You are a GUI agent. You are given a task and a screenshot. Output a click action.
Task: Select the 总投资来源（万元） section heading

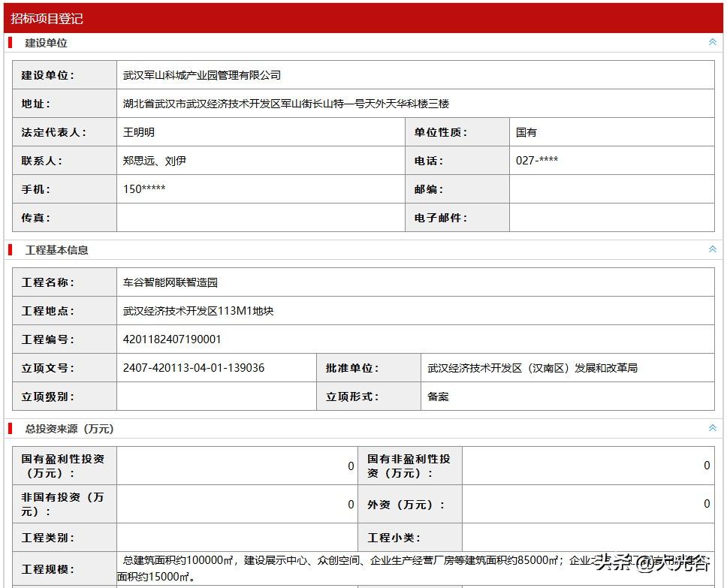(x=69, y=429)
